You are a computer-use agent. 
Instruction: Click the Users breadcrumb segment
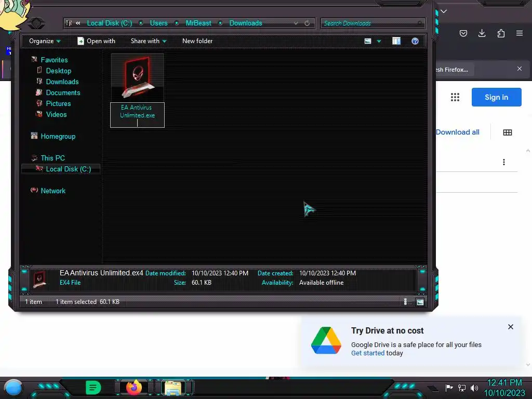click(x=159, y=23)
